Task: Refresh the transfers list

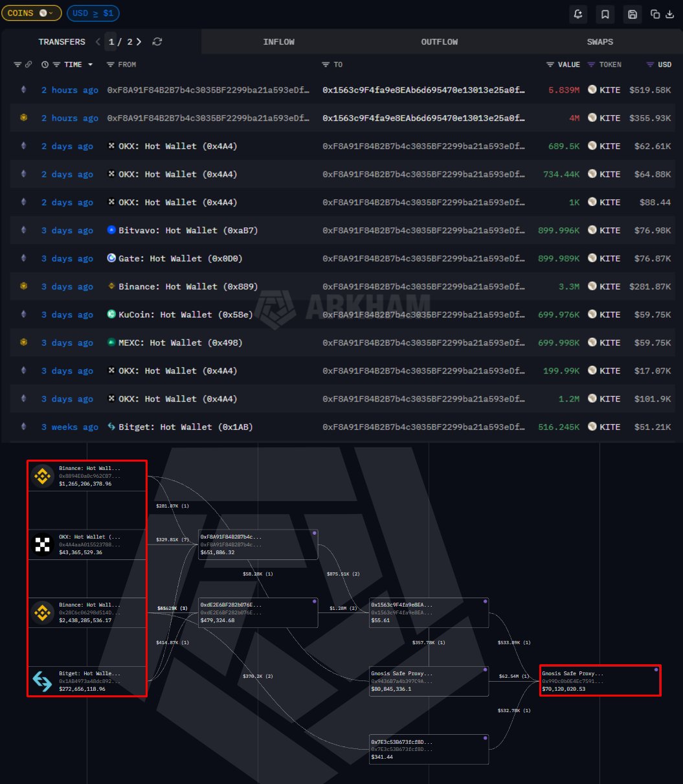Action: point(157,41)
